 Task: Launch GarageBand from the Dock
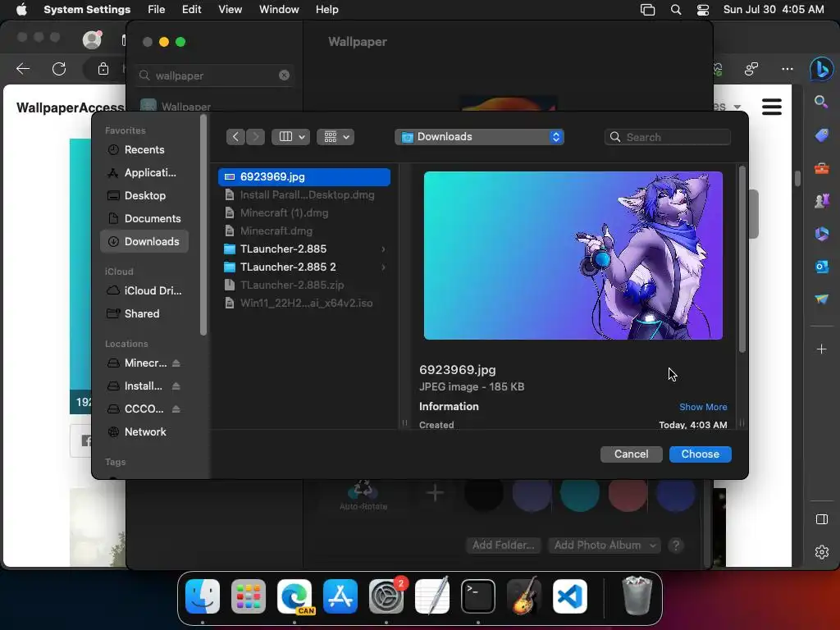(524, 596)
